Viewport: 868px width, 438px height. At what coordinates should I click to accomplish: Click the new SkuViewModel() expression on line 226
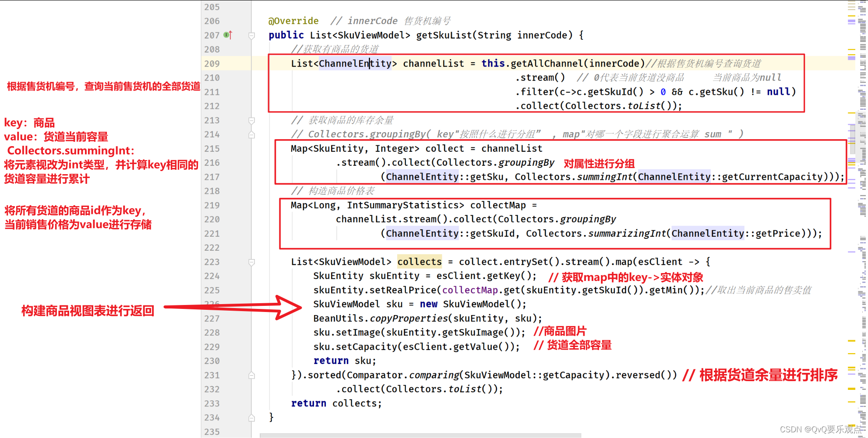473,304
